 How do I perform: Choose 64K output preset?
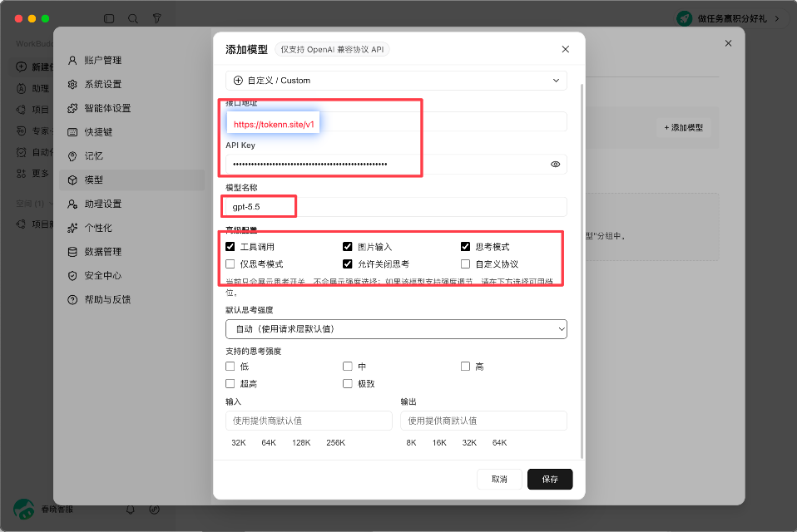[500, 443]
